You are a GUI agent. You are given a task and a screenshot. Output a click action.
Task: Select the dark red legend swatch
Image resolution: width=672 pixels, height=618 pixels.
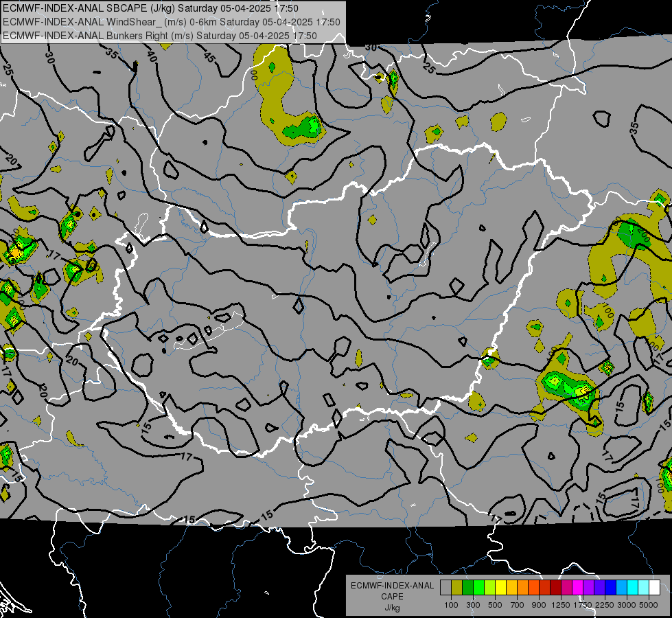pyautogui.click(x=555, y=587)
